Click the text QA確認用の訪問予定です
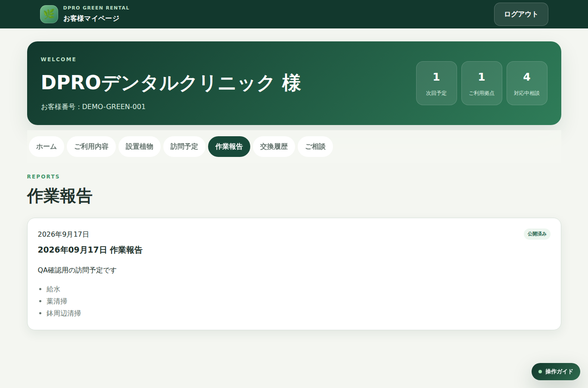The width and height of the screenshot is (588, 388). pyautogui.click(x=77, y=270)
